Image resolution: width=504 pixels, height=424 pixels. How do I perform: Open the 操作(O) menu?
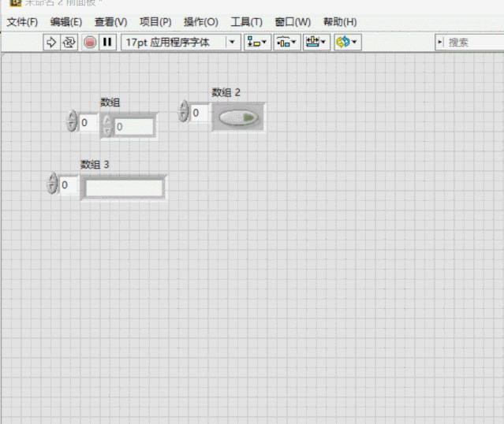point(201,22)
